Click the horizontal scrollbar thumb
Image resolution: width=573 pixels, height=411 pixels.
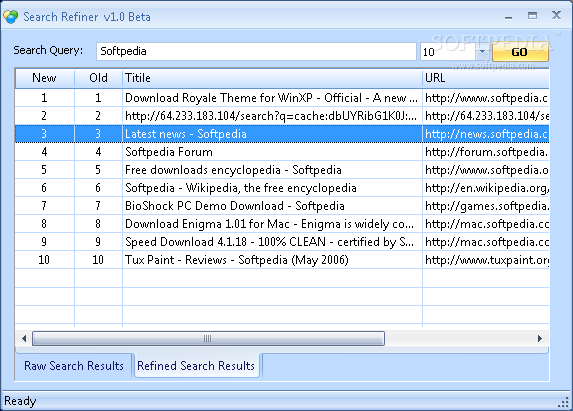click(x=208, y=338)
